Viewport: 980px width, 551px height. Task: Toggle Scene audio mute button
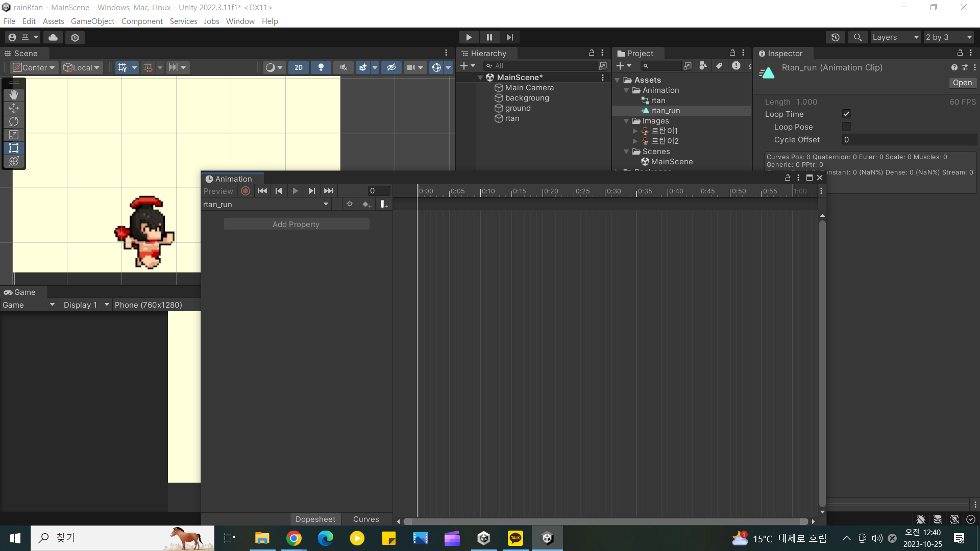[344, 67]
